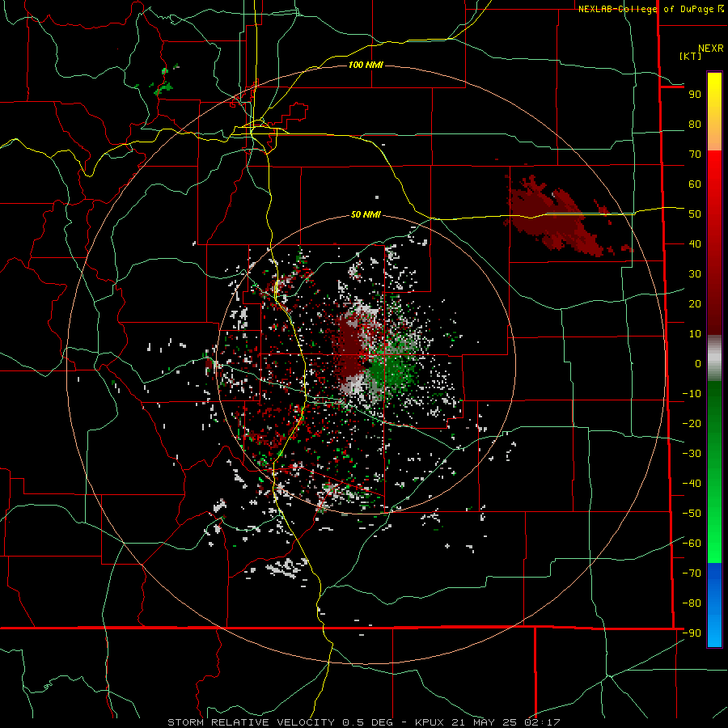Click the -80 value on the velocity scale

point(692,603)
